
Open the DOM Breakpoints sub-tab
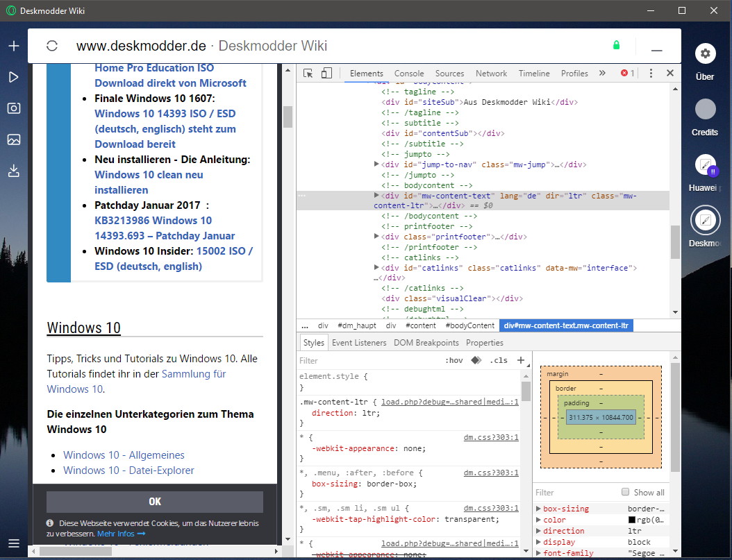pyautogui.click(x=426, y=343)
